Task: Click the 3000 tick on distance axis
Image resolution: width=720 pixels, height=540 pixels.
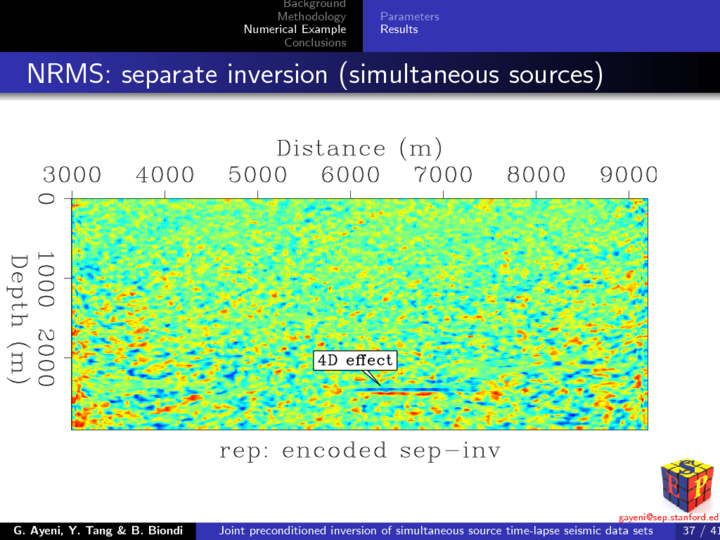Action: (72, 176)
